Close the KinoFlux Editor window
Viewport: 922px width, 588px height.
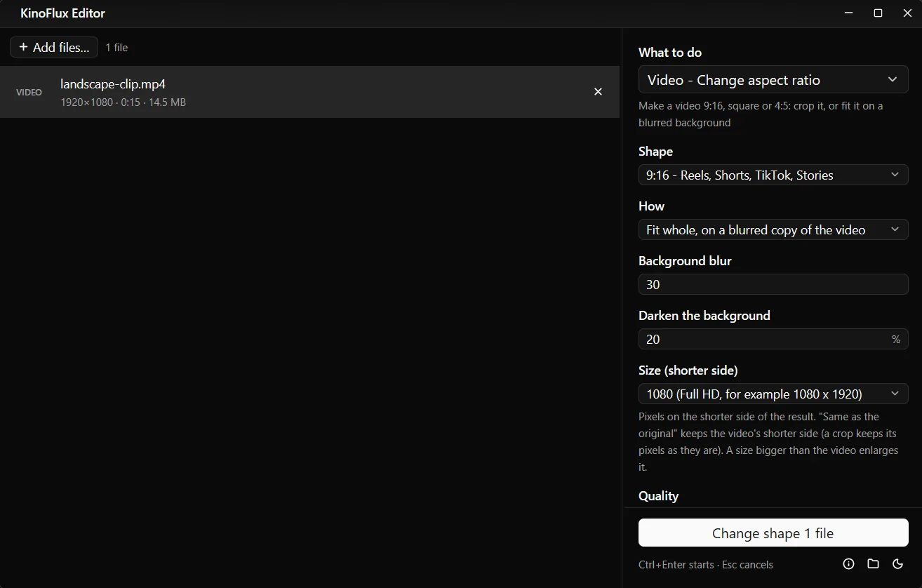point(907,13)
